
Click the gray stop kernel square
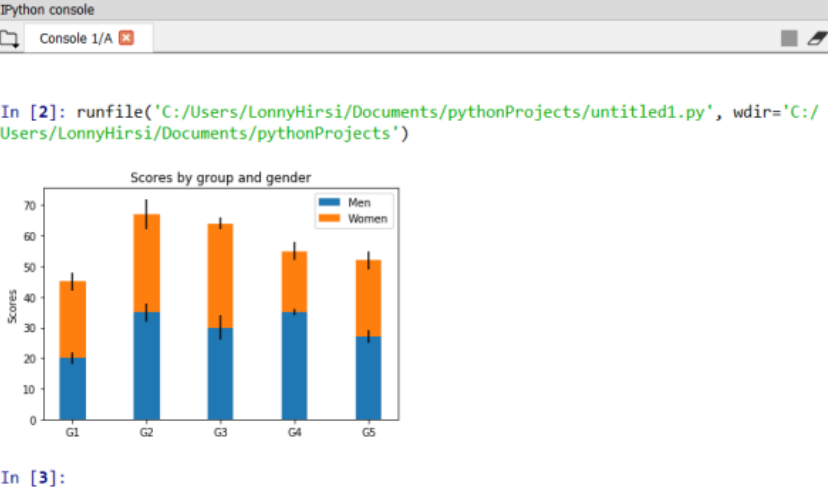coord(789,38)
